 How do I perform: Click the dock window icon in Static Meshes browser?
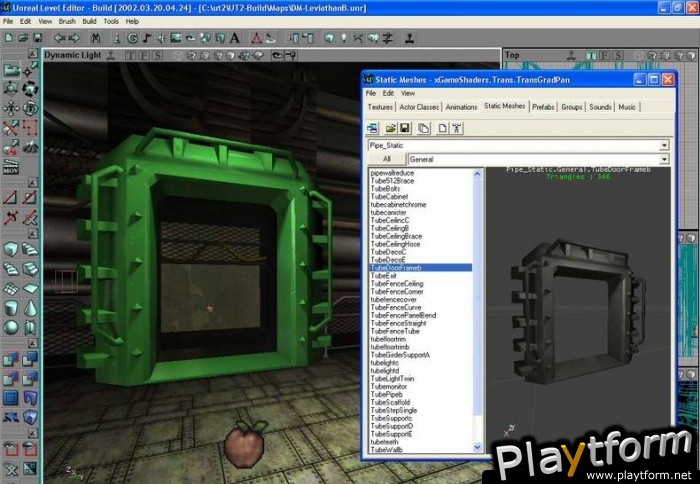click(x=372, y=129)
